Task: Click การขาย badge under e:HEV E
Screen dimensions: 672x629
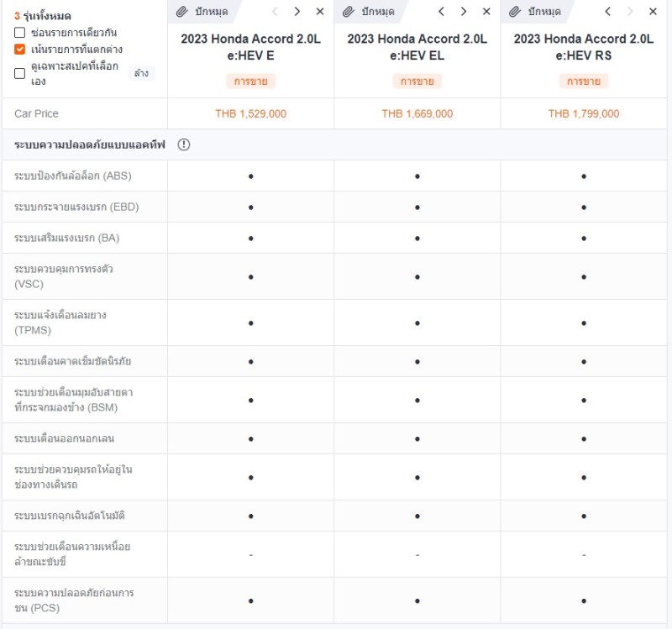Action: pyautogui.click(x=250, y=81)
